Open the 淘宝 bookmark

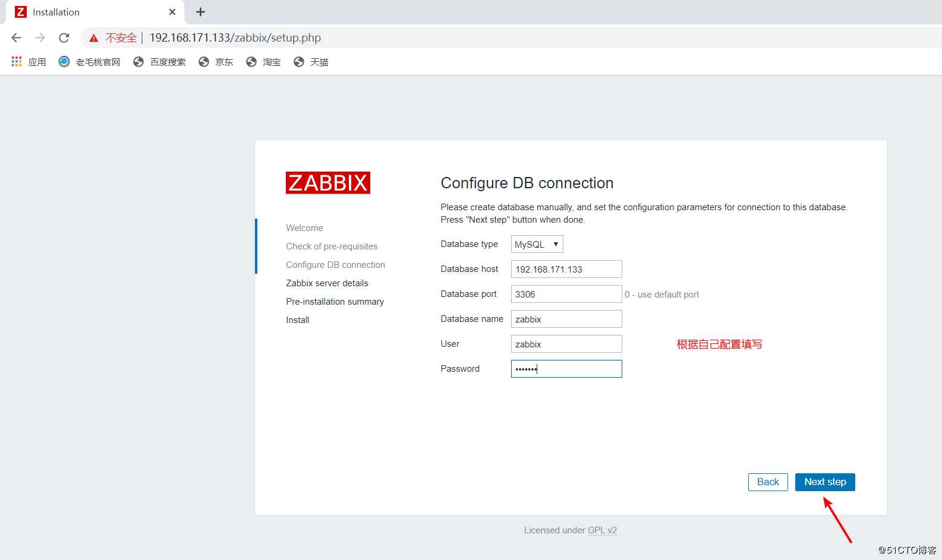263,62
